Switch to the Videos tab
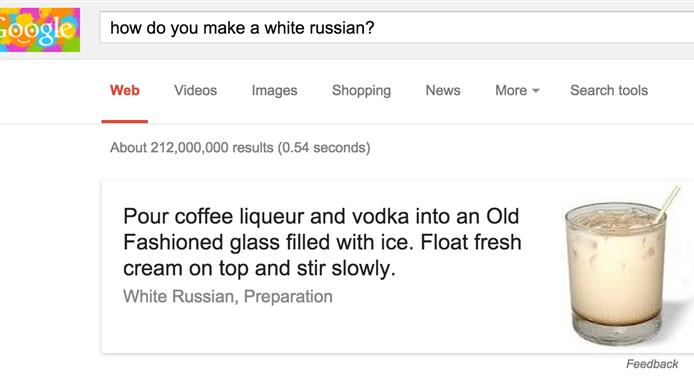This screenshot has height=383, width=694. point(195,90)
